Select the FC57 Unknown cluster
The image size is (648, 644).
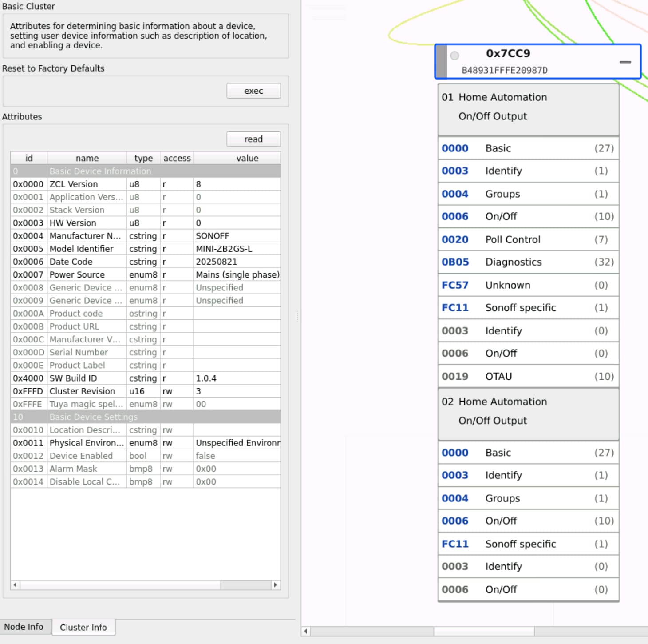click(528, 285)
